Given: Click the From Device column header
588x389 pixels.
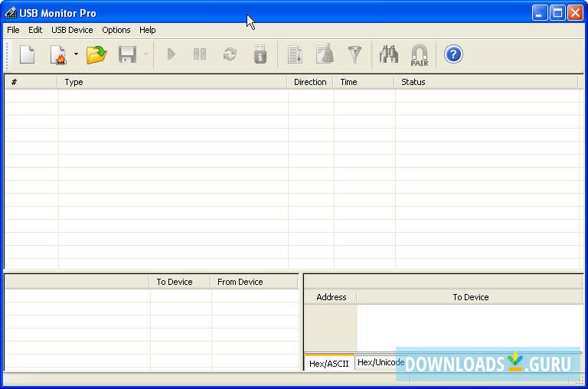Looking at the screenshot, I should [254, 282].
